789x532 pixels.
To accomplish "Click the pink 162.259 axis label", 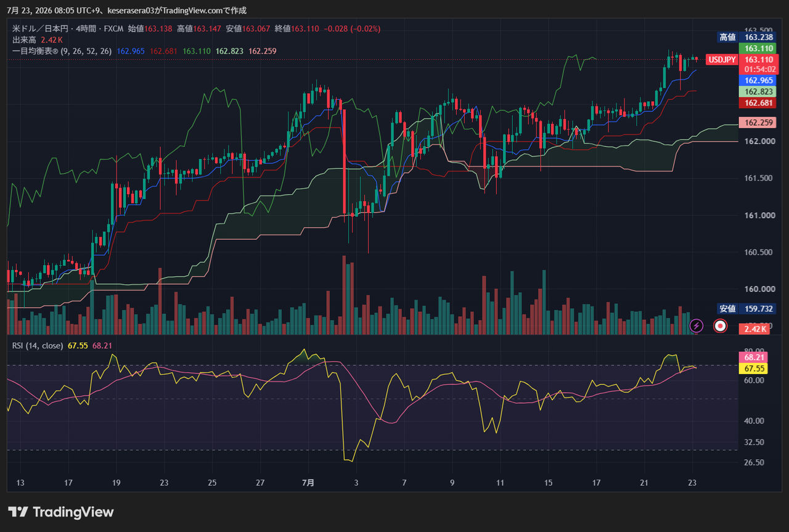I will click(x=758, y=123).
